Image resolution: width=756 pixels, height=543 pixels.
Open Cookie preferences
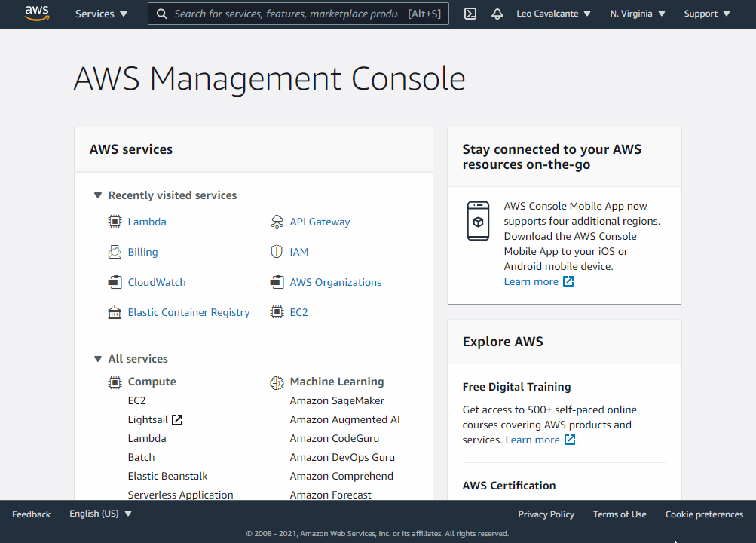click(x=704, y=514)
